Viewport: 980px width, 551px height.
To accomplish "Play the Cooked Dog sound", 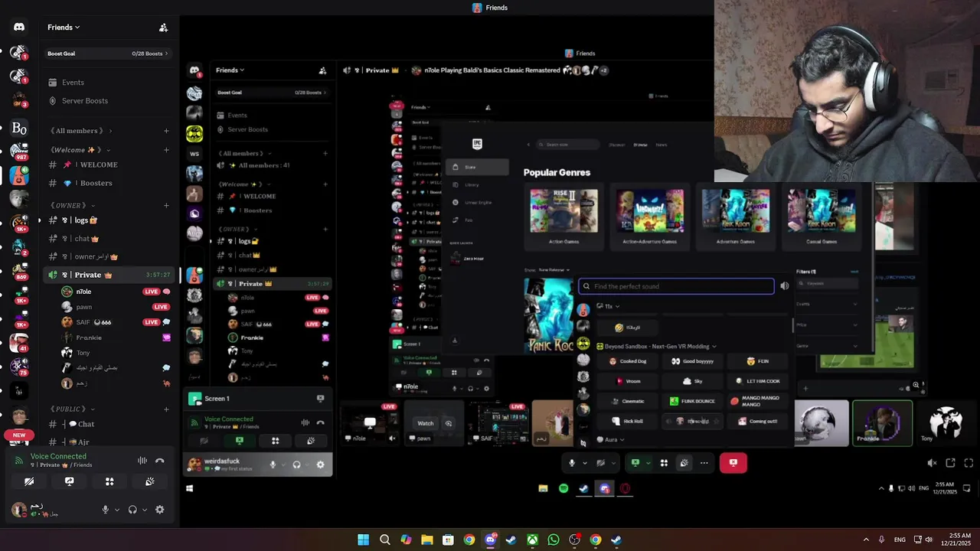I will [627, 361].
